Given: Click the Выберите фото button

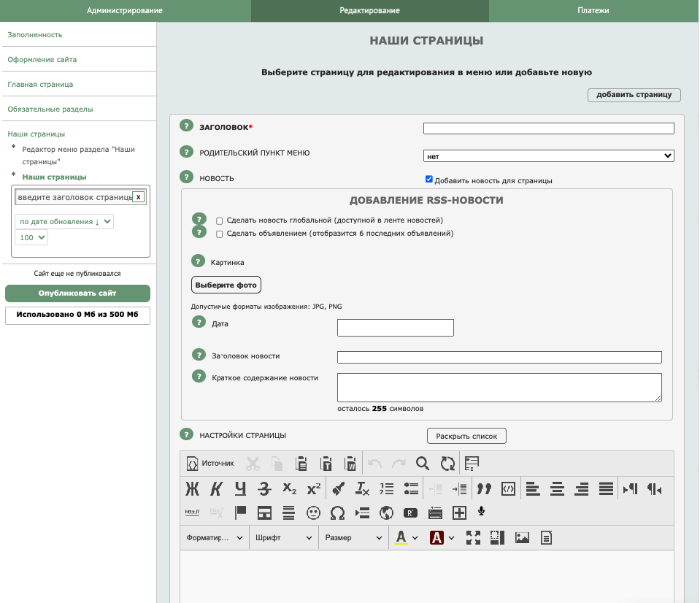Looking at the screenshot, I should click(226, 285).
